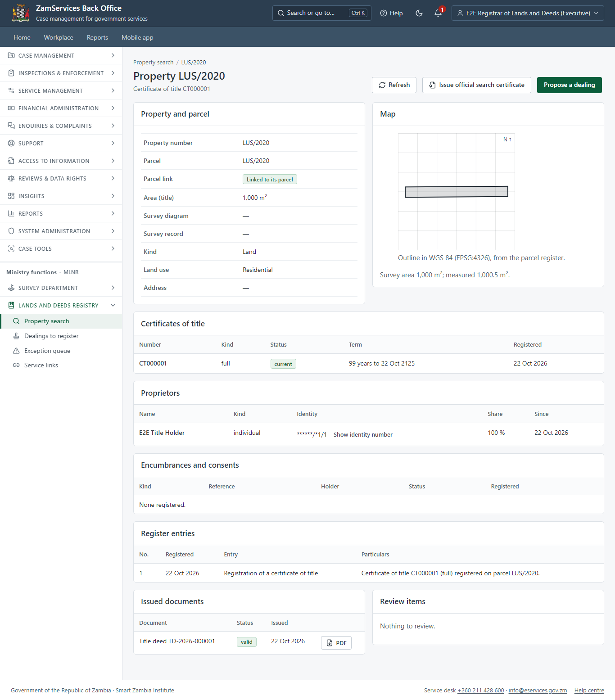This screenshot has width=615, height=700.
Task: Click the Help icon in header
Action: (384, 13)
